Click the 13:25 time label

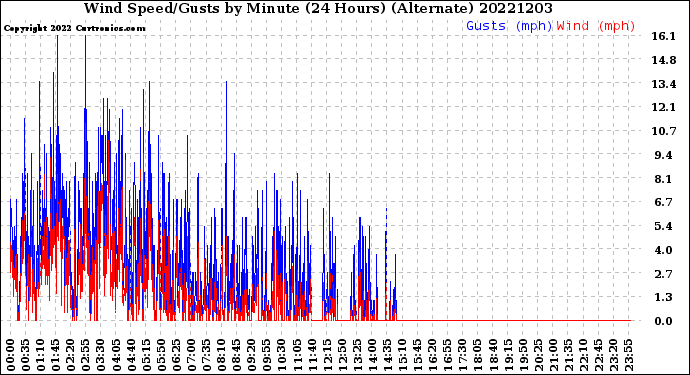(x=357, y=355)
